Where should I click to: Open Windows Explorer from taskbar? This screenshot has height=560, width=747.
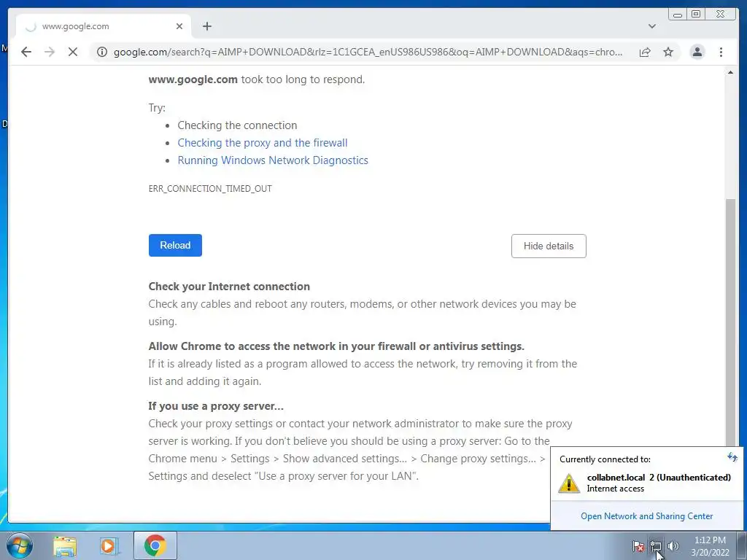click(65, 545)
